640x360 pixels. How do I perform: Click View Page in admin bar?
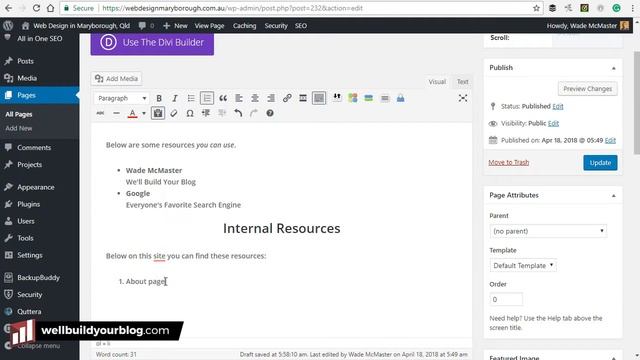[x=209, y=26]
